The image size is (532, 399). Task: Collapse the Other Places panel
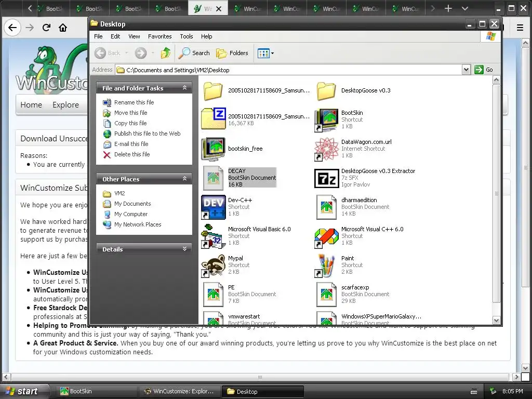[184, 179]
